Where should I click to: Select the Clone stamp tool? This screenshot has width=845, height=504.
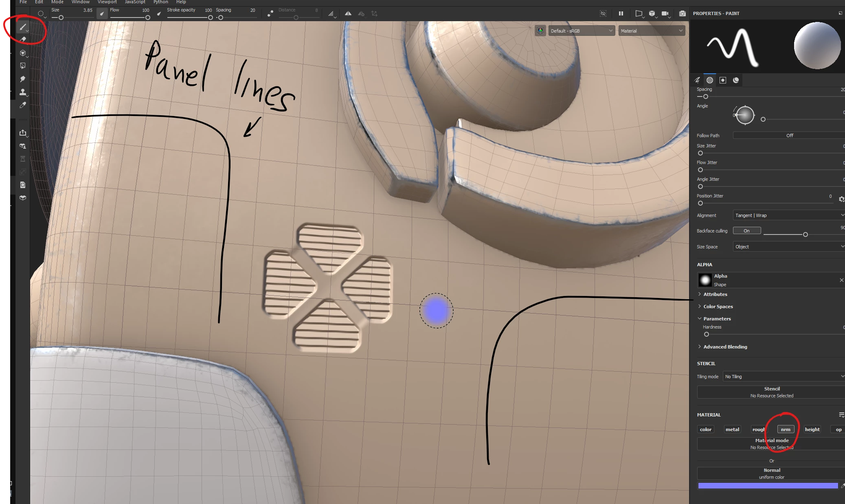(x=23, y=92)
